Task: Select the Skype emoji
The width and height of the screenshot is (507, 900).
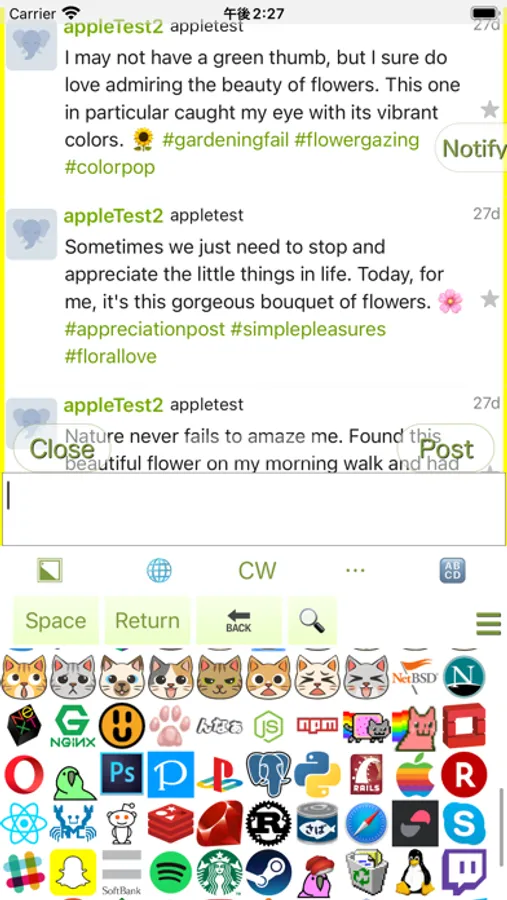Action: pos(464,823)
